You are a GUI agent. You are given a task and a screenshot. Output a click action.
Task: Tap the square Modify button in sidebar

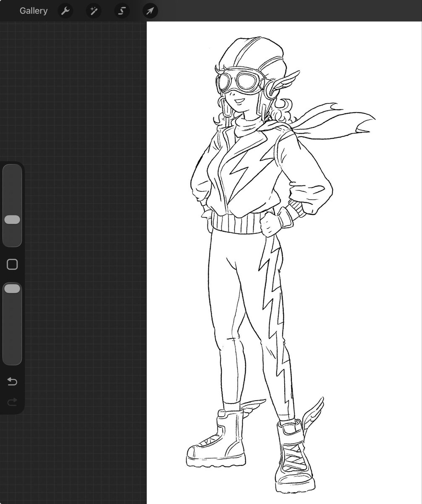pyautogui.click(x=12, y=264)
